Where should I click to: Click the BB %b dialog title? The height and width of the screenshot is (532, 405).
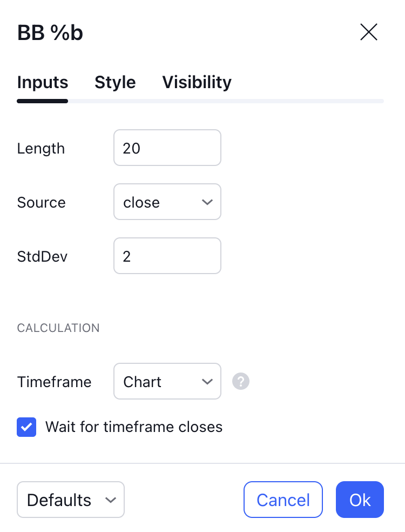coord(50,34)
